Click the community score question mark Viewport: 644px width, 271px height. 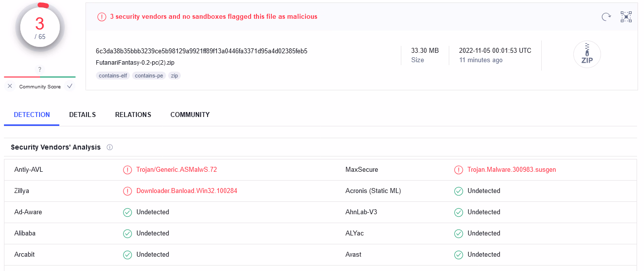(x=40, y=70)
